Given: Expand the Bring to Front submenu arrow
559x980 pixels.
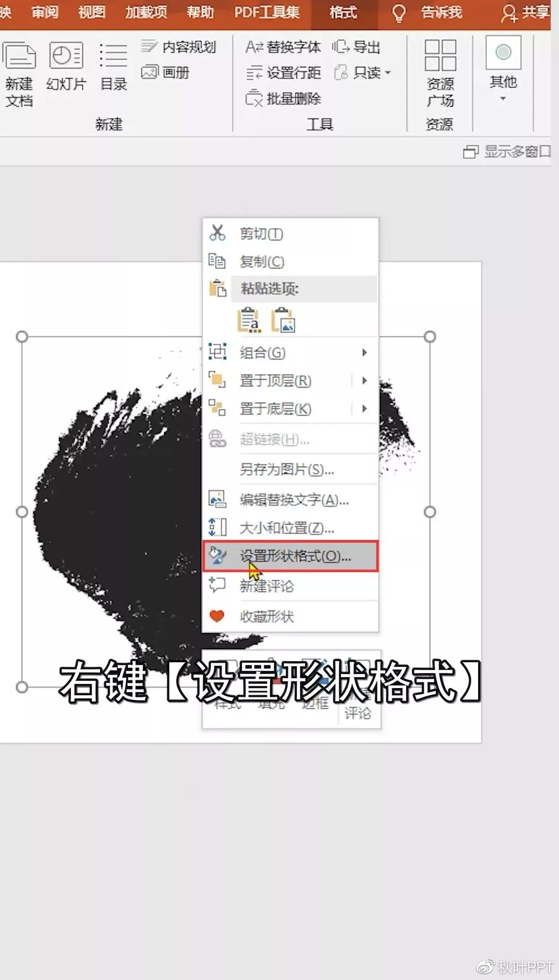Looking at the screenshot, I should [x=365, y=381].
